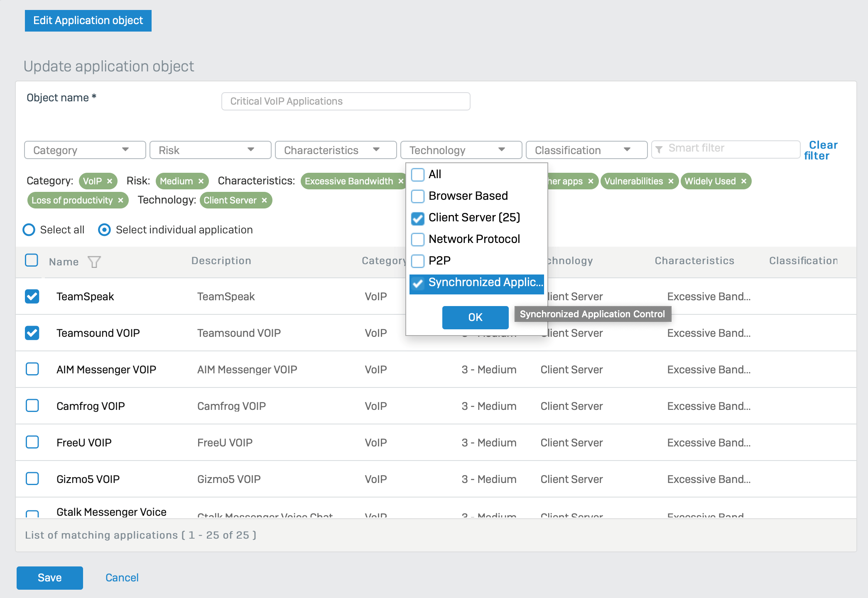The height and width of the screenshot is (598, 868).
Task: Save the application object
Action: [50, 578]
